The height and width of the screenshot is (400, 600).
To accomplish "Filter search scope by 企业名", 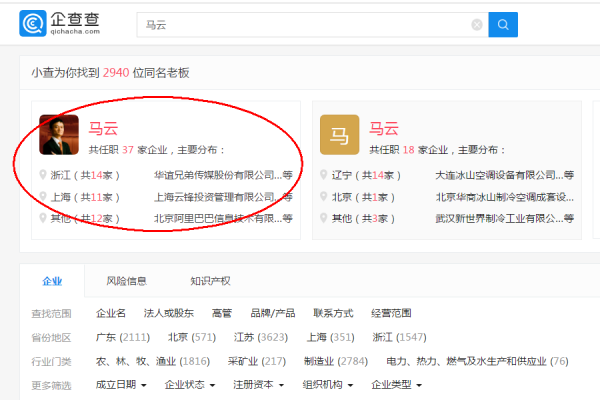I will pos(111,313).
